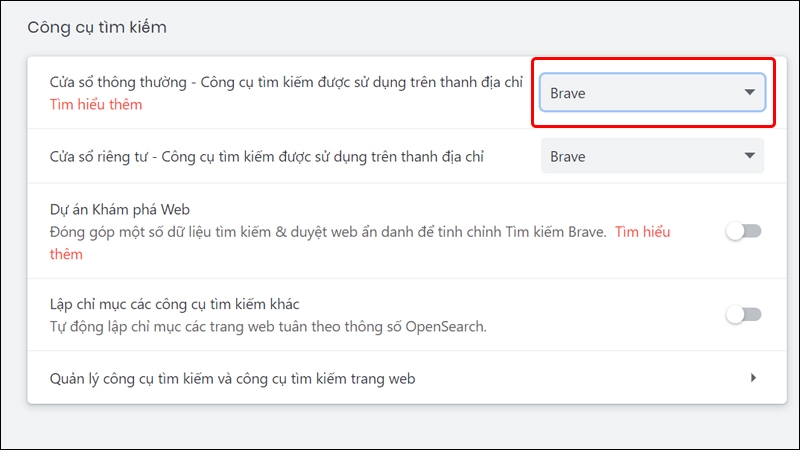Click 'Cửa sổ riêng tư' setting label

[266, 157]
